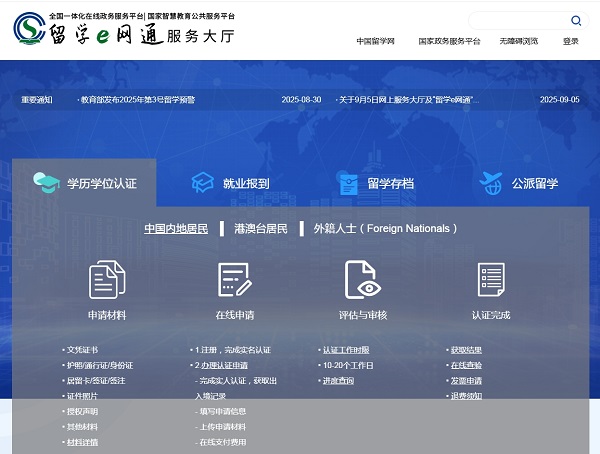Click the 上传申请材料 step text
The height and width of the screenshot is (454, 600).
click(223, 427)
